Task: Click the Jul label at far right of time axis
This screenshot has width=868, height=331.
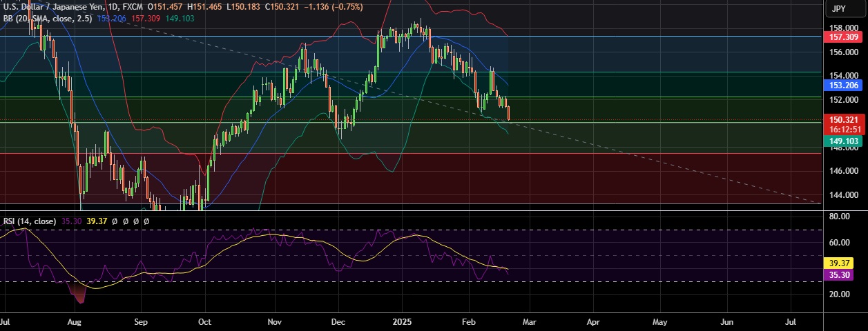Action: 791,321
